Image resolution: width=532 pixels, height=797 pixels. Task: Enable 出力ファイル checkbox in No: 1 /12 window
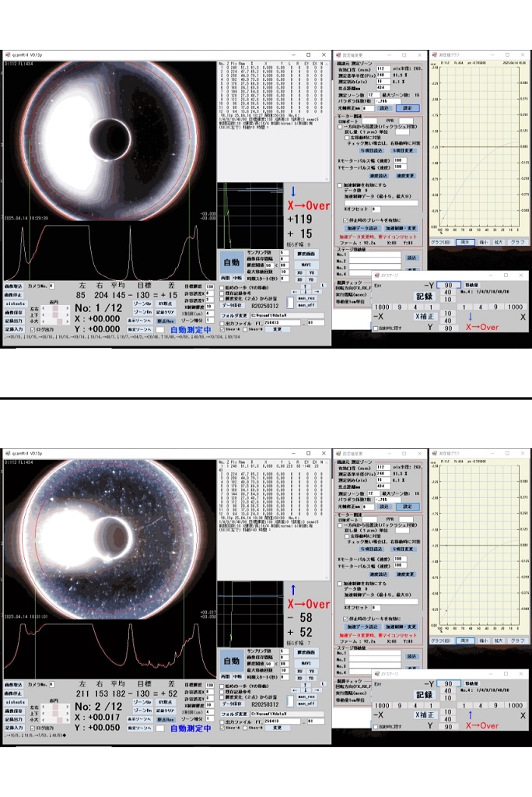pyautogui.click(x=222, y=323)
